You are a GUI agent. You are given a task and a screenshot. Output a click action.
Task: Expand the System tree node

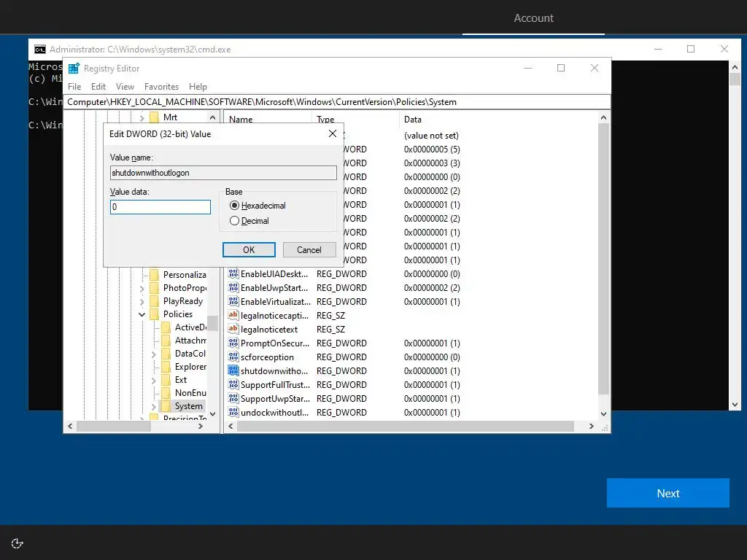(x=153, y=407)
